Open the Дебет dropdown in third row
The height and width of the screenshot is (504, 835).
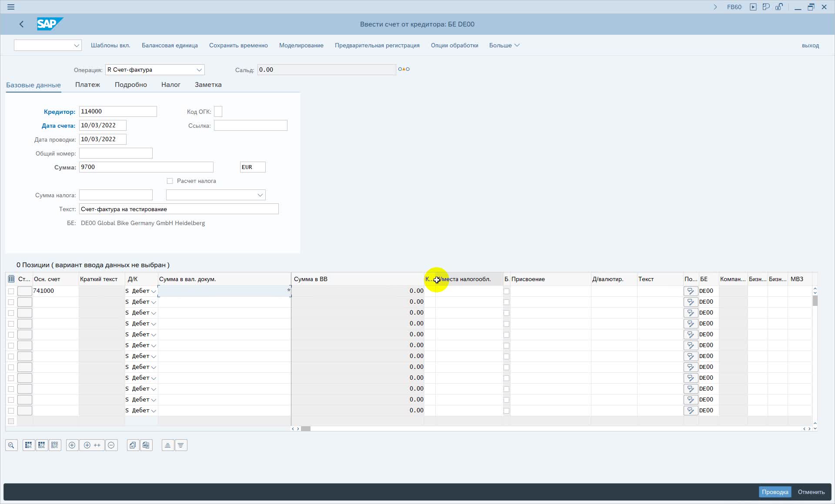(x=154, y=313)
